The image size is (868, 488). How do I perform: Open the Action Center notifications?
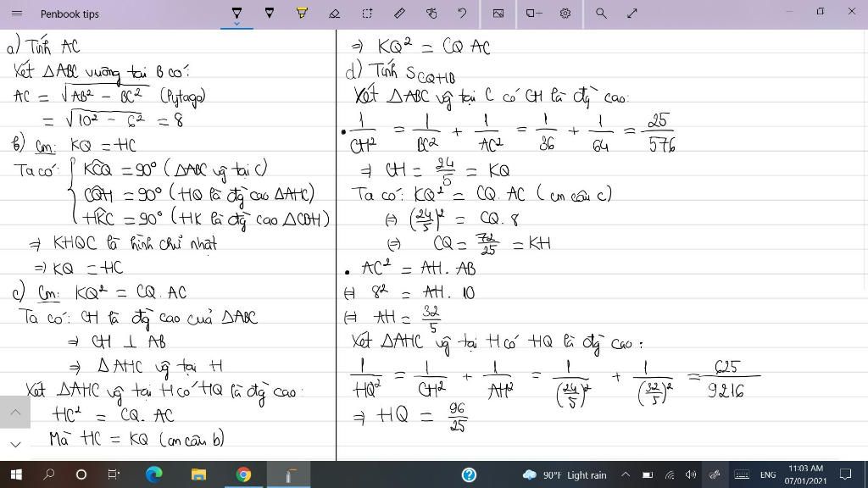(x=845, y=474)
